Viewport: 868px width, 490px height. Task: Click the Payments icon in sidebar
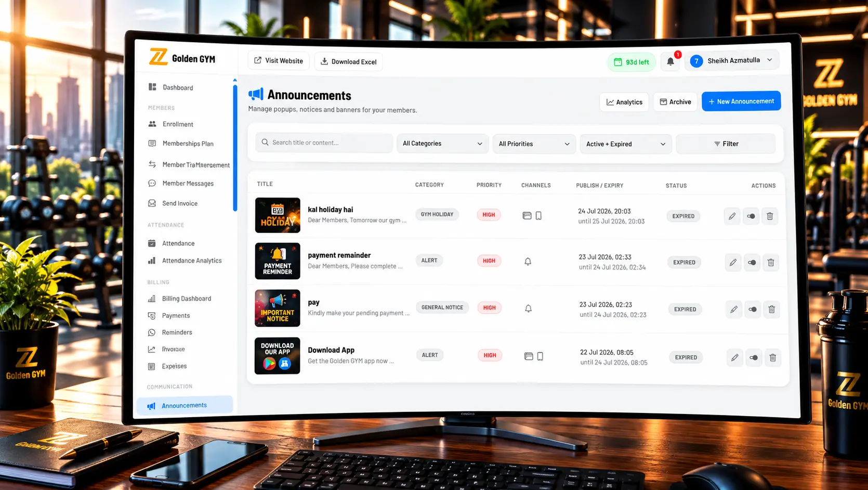coord(152,315)
